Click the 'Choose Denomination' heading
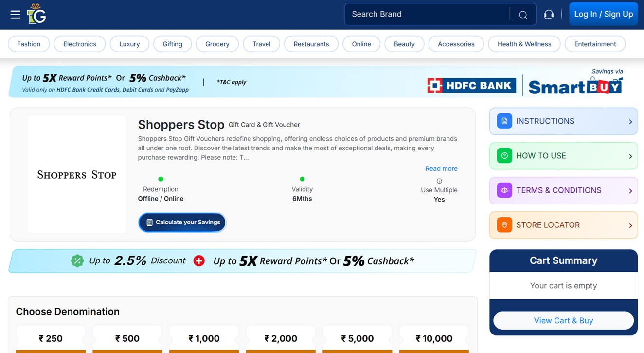The image size is (644, 353). (x=68, y=312)
